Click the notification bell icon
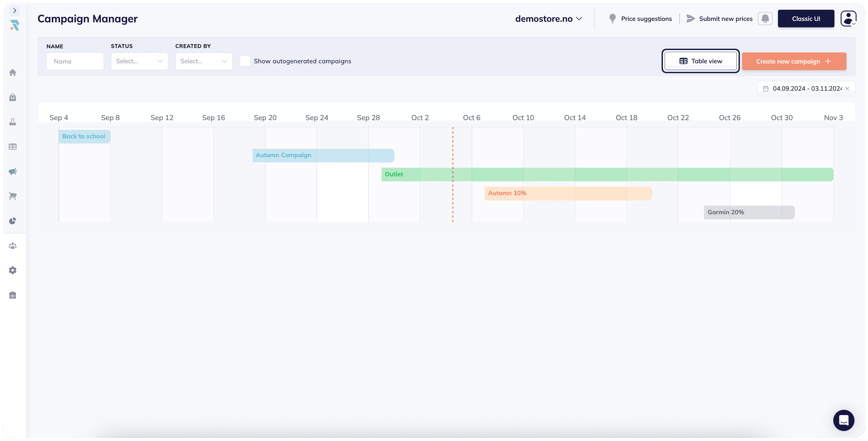Screen dimensions: 868x441 (x=765, y=19)
